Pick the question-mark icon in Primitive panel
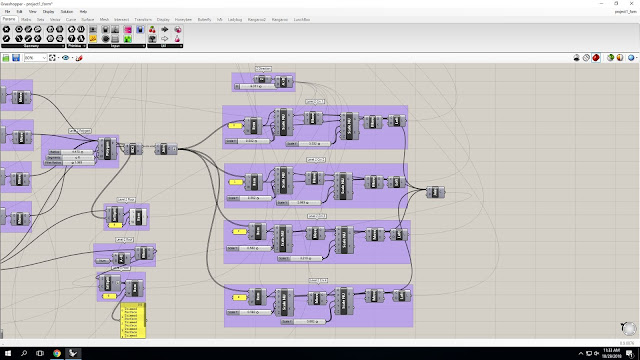 pos(71,39)
